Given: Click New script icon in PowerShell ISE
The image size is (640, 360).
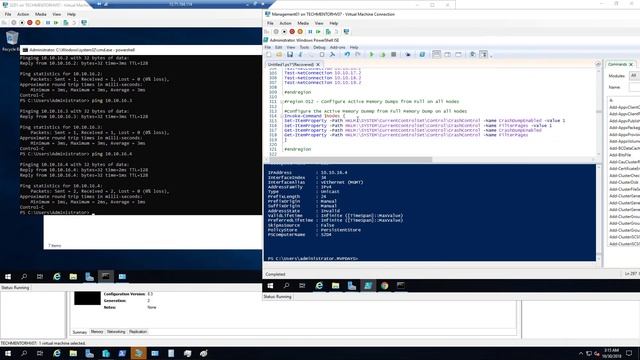Looking at the screenshot, I should [x=269, y=54].
